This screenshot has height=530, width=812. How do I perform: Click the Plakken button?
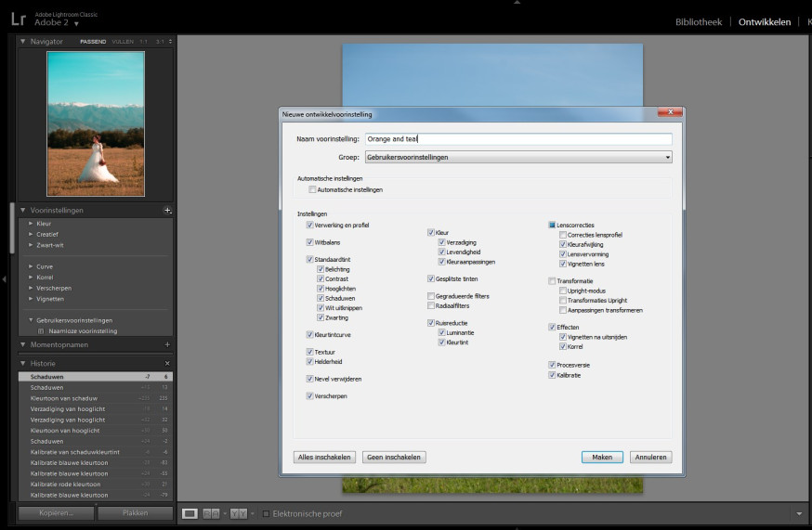[135, 513]
